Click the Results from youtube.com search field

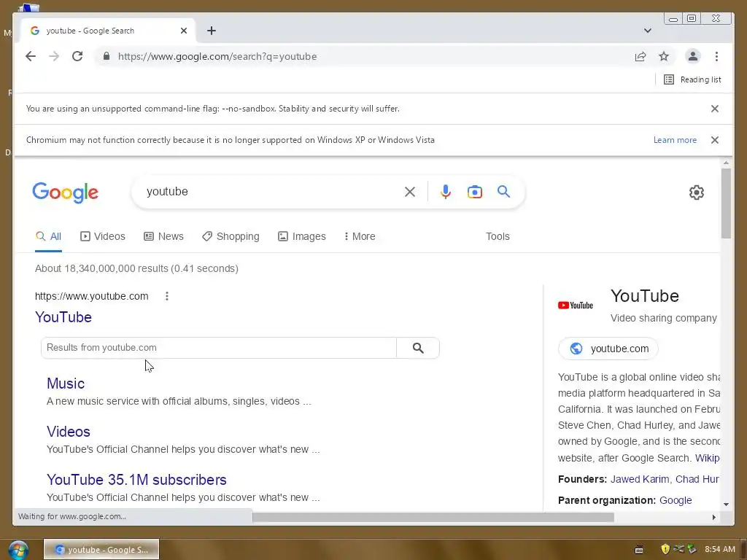click(219, 348)
